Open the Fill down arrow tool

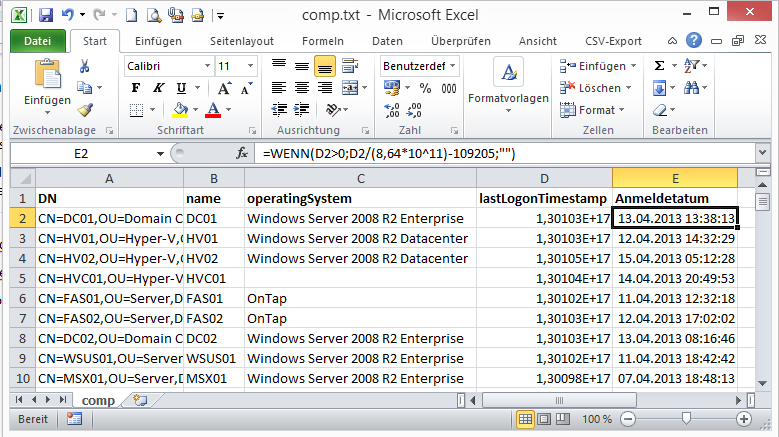659,88
